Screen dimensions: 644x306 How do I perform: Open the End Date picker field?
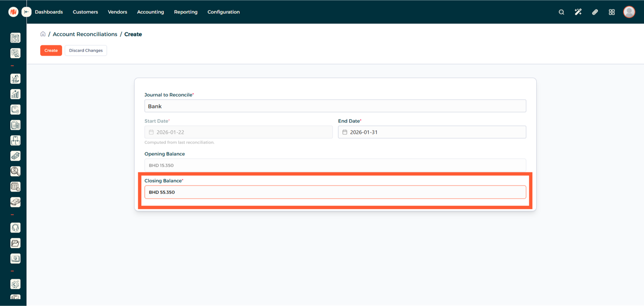431,132
